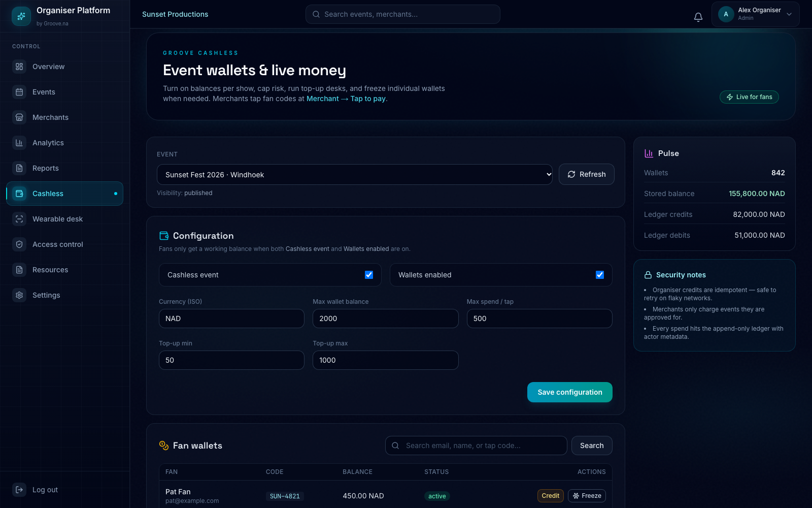Click the Fan wallets coins icon
812x508 pixels.
point(164,446)
